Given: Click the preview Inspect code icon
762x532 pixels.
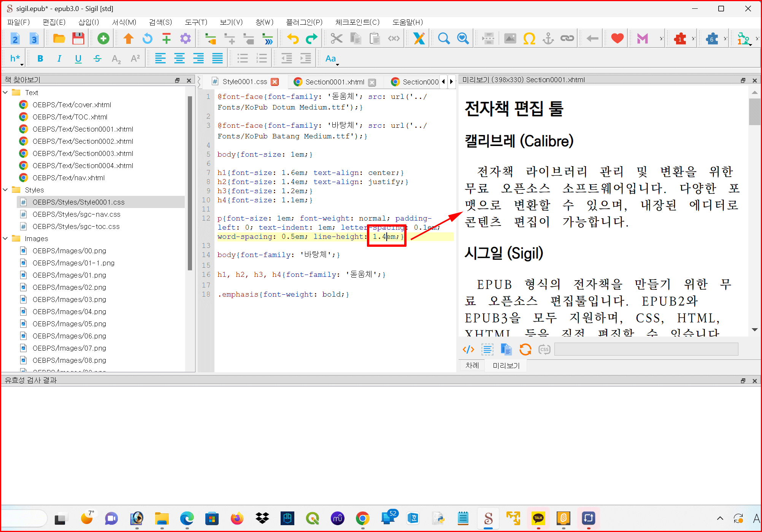Looking at the screenshot, I should 468,349.
